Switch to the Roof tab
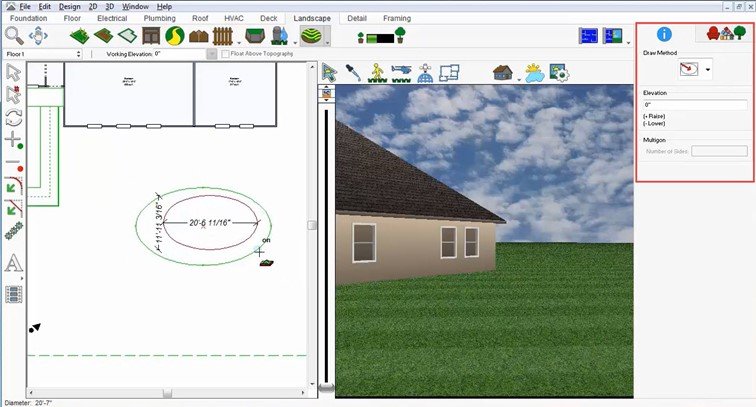Screen dimensions: 756x407 point(200,18)
